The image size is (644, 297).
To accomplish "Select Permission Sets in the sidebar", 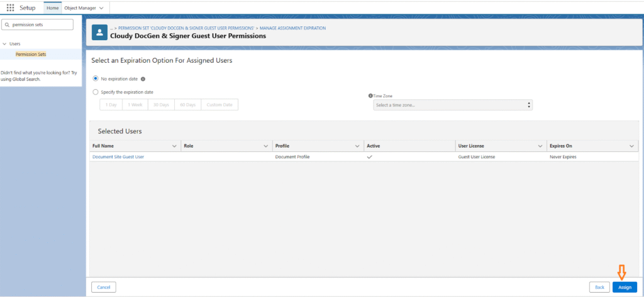I will click(x=31, y=54).
